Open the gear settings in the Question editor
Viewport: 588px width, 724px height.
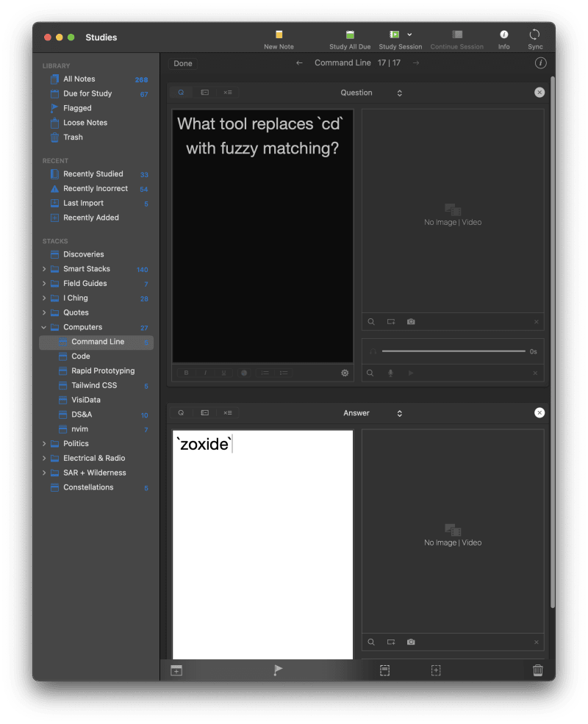344,373
